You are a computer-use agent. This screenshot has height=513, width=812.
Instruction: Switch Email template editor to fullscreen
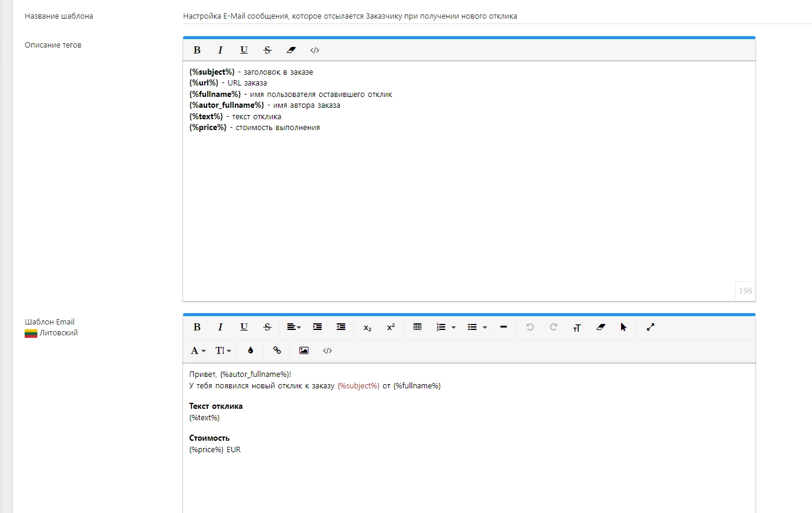651,327
